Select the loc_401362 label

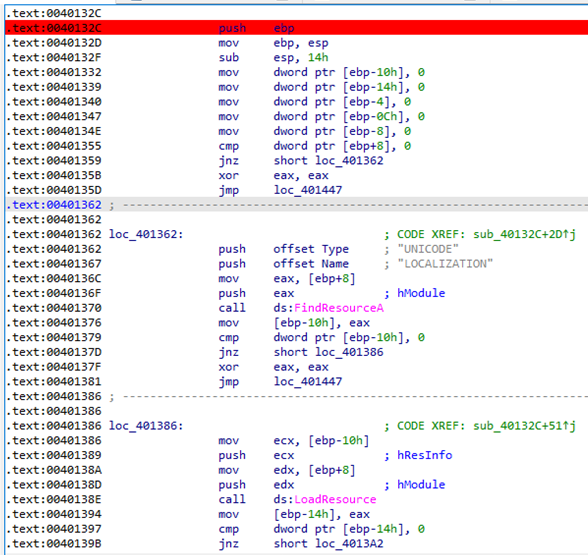(x=146, y=234)
